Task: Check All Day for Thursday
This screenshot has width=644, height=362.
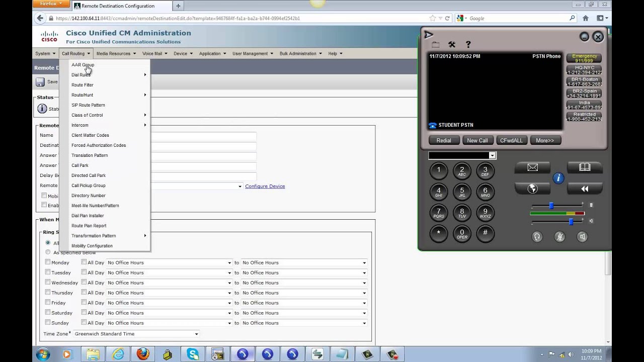Action: [84, 292]
